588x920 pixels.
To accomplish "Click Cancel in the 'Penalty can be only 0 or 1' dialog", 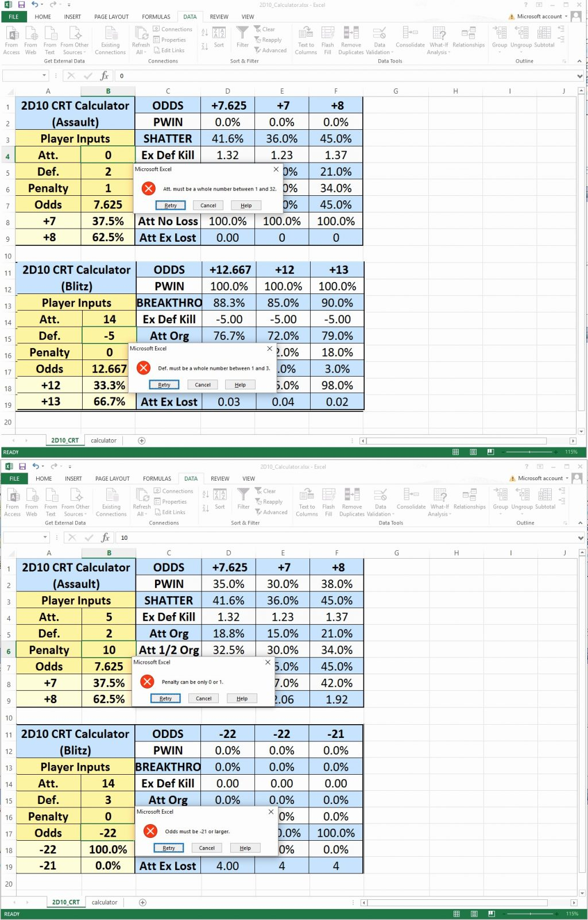I will click(x=204, y=698).
